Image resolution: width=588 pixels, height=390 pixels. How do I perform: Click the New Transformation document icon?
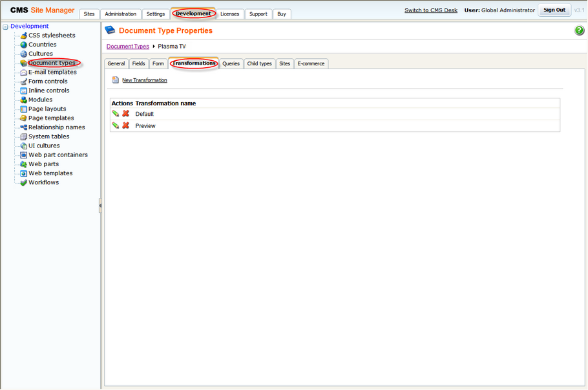[x=116, y=80]
